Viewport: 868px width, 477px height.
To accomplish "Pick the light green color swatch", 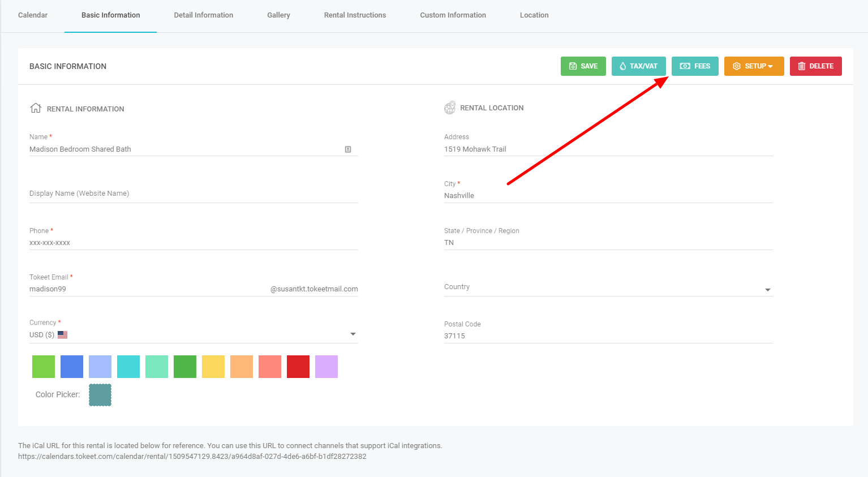I will point(44,367).
